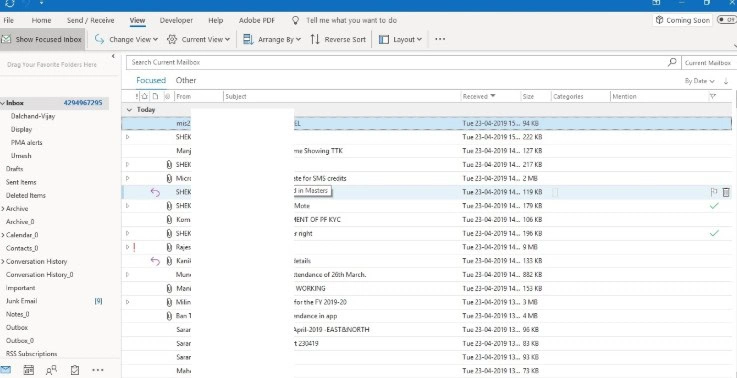Expand the Conversation History folder

(x=2, y=261)
